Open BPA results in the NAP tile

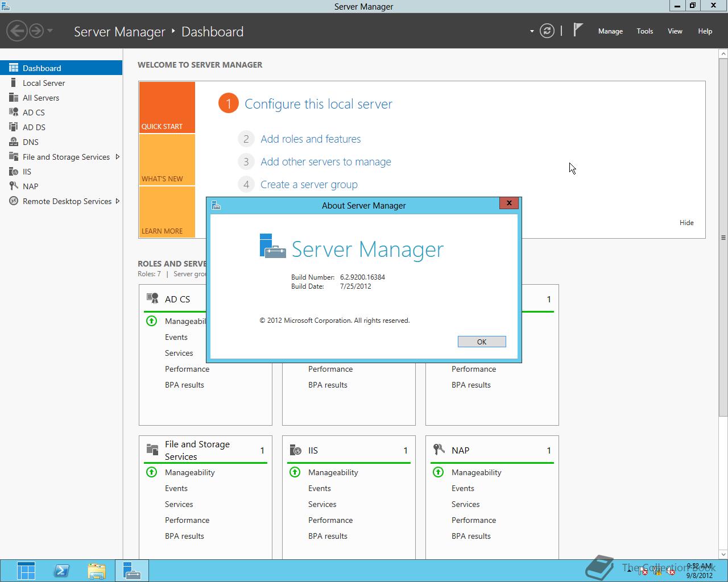[471, 536]
